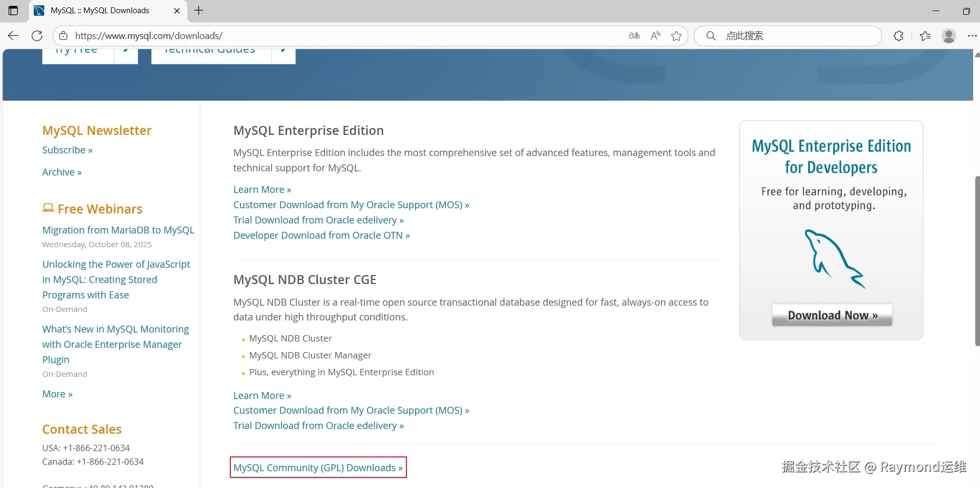Open the newsletter Archive link
This screenshot has height=488, width=980.
coord(62,172)
